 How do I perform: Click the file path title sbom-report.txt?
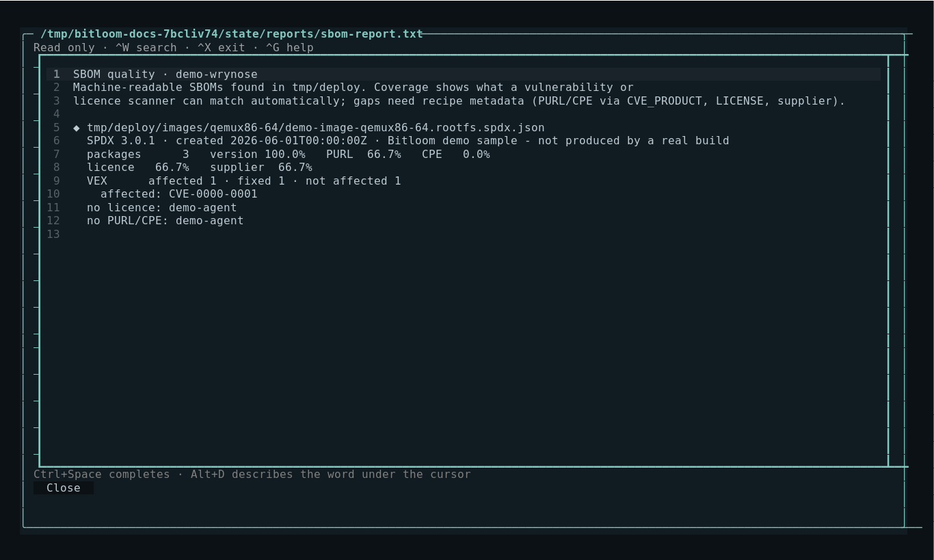[x=232, y=34]
